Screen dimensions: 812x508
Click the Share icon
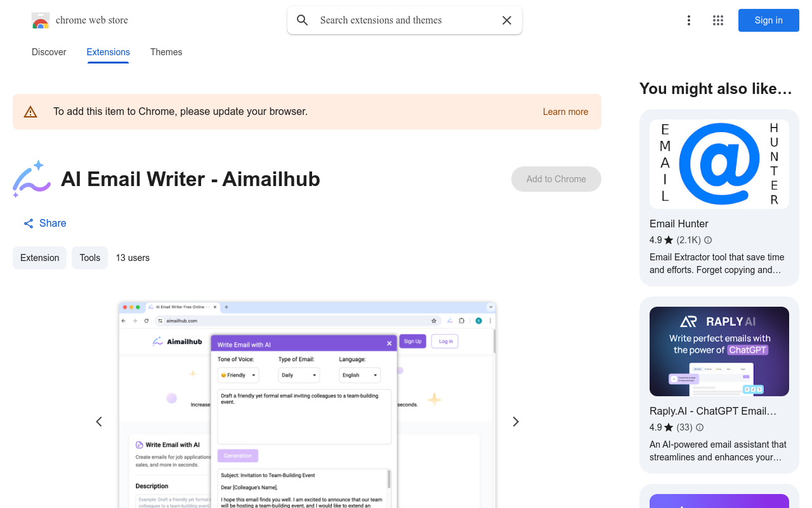click(x=29, y=224)
